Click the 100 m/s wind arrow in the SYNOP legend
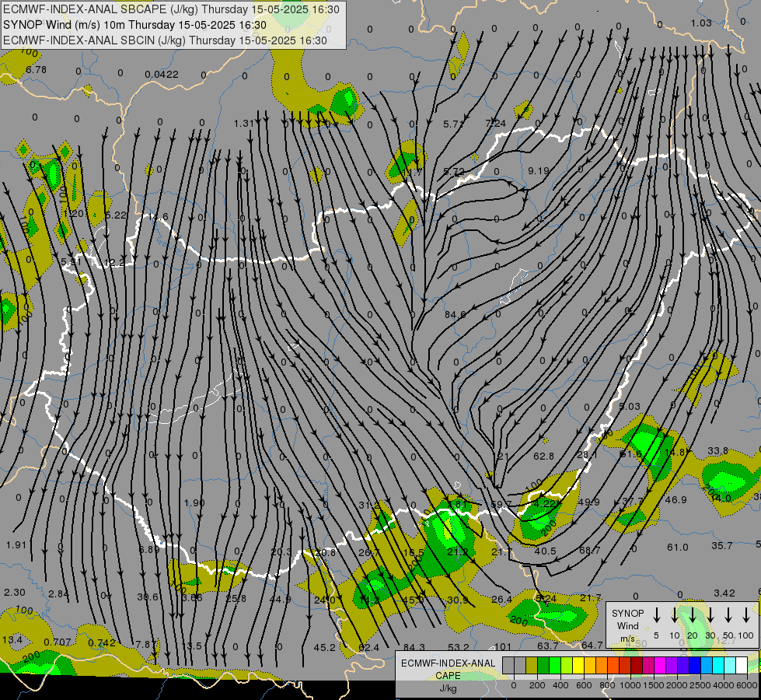 (x=746, y=614)
